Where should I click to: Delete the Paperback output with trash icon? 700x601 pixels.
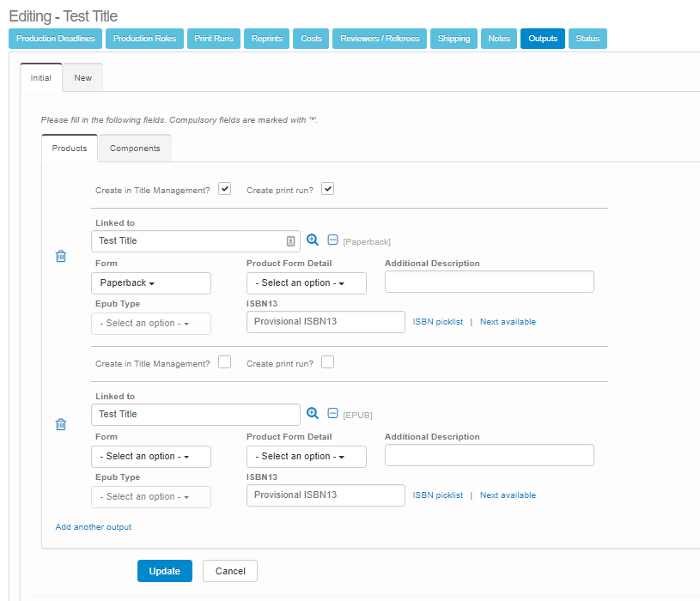[61, 256]
